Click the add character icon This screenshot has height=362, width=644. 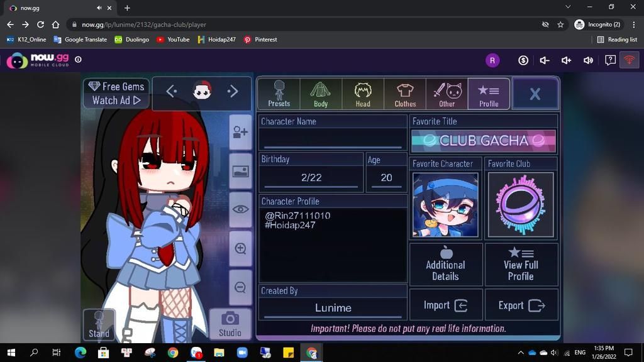240,132
